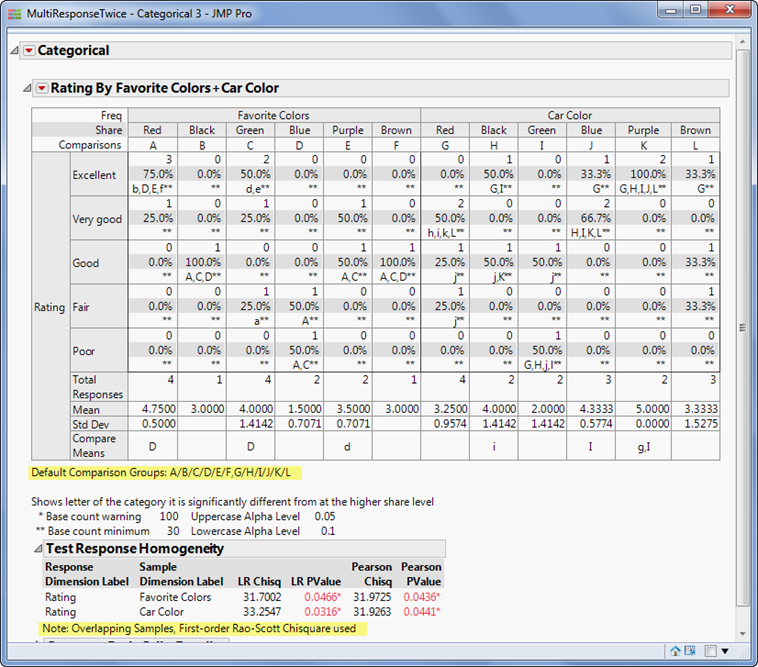Click the Poor row label
This screenshot has height=667, width=758.
coord(84,351)
